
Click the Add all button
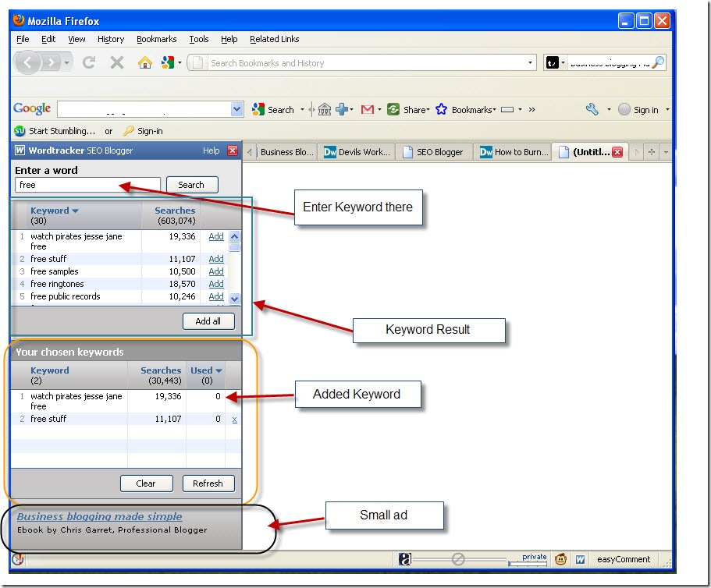pyautogui.click(x=208, y=321)
